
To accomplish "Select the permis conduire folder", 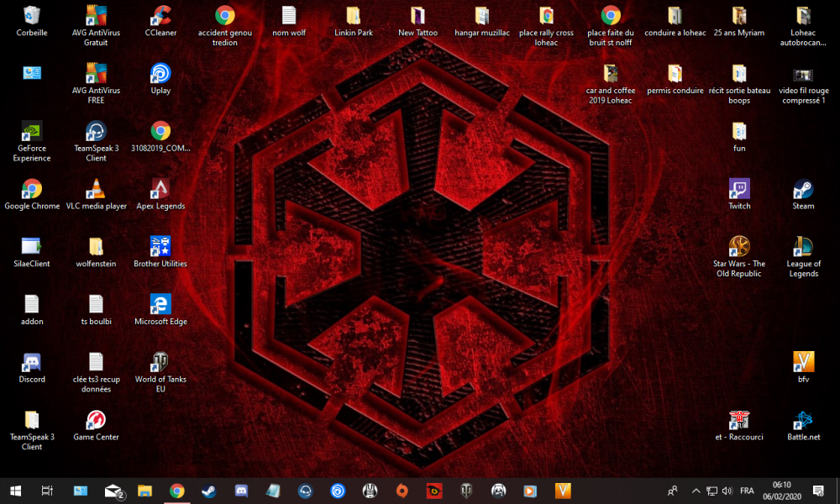I will 675,79.
